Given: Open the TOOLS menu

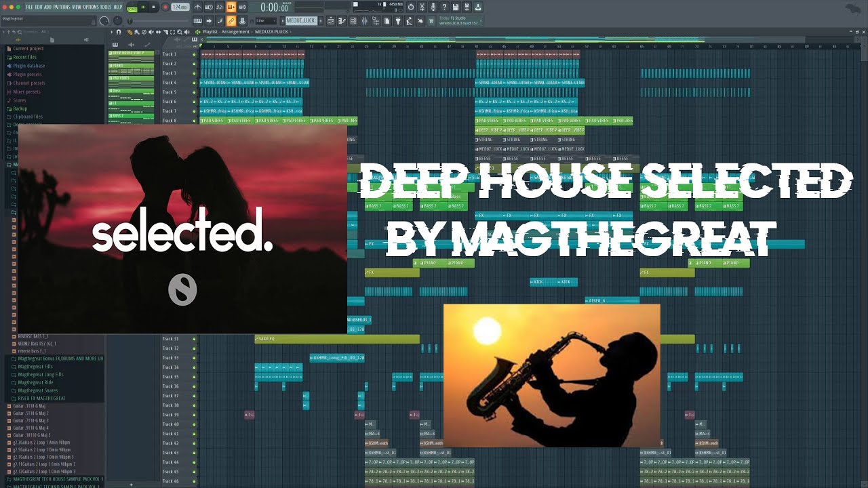Looking at the screenshot, I should pyautogui.click(x=106, y=7).
